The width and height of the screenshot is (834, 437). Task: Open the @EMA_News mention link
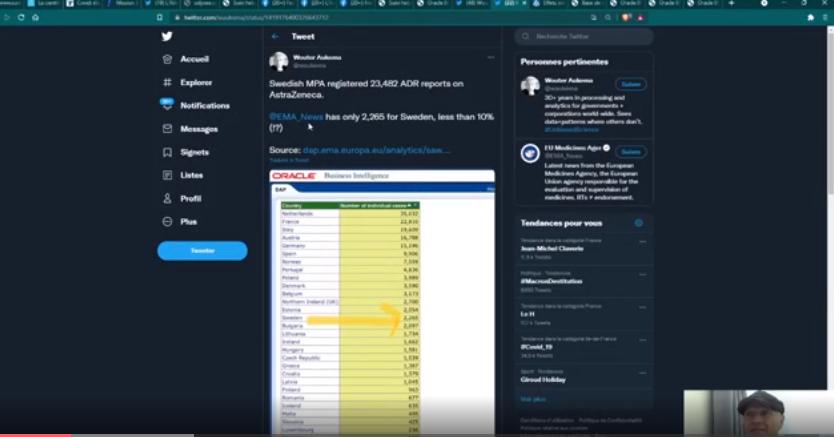(x=296, y=116)
